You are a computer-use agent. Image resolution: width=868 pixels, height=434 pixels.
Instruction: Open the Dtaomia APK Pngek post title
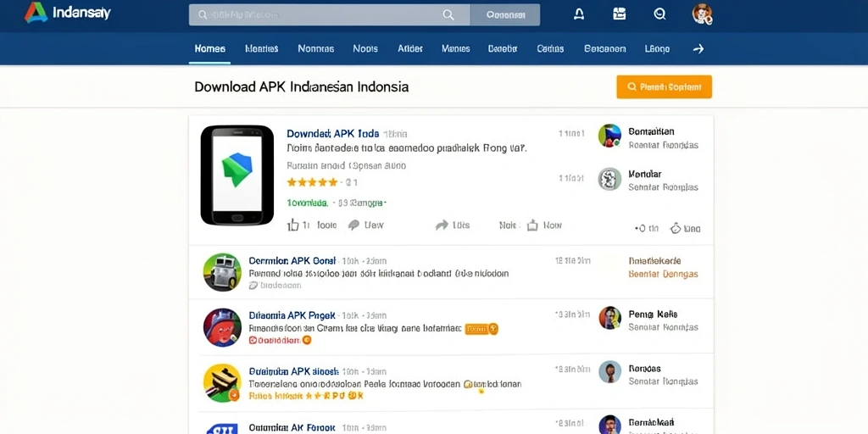[x=292, y=315]
